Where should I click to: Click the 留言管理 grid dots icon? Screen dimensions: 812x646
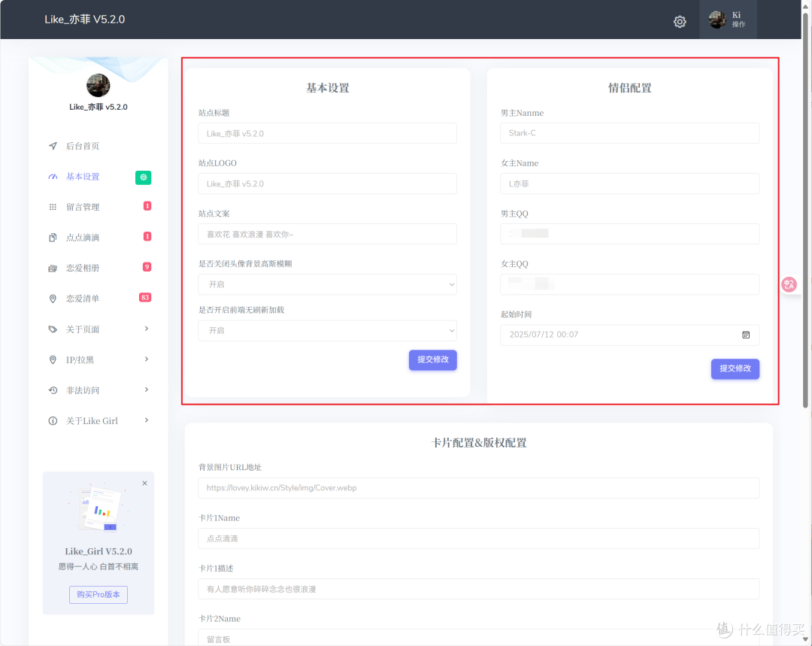(53, 208)
